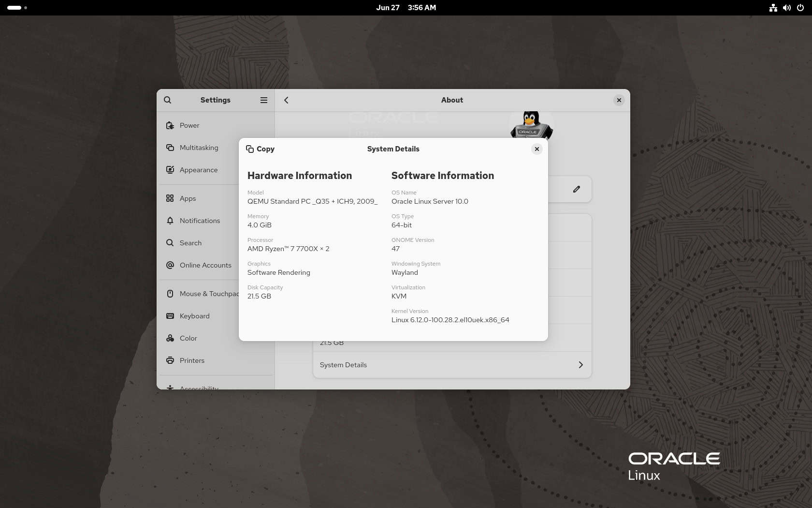Open the volume control in top bar
This screenshot has width=812, height=508.
click(786, 7)
